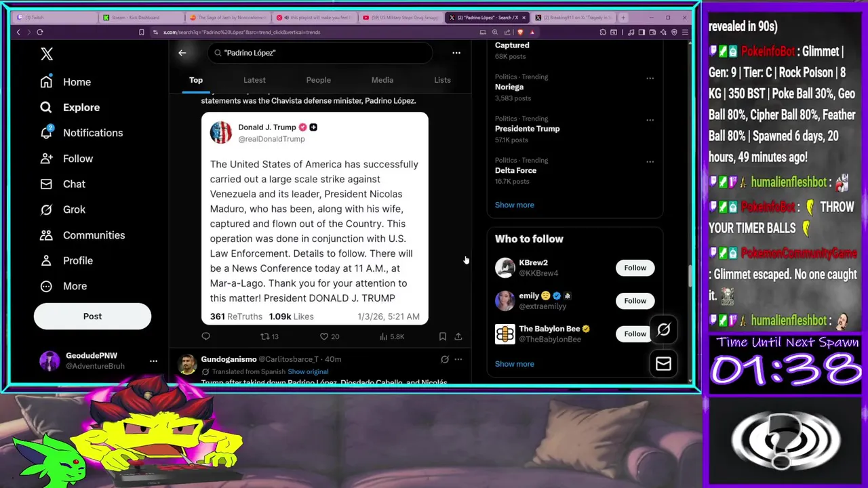The image size is (868, 488).
Task: Close the Padrino López browser tab
Action: 522,17
